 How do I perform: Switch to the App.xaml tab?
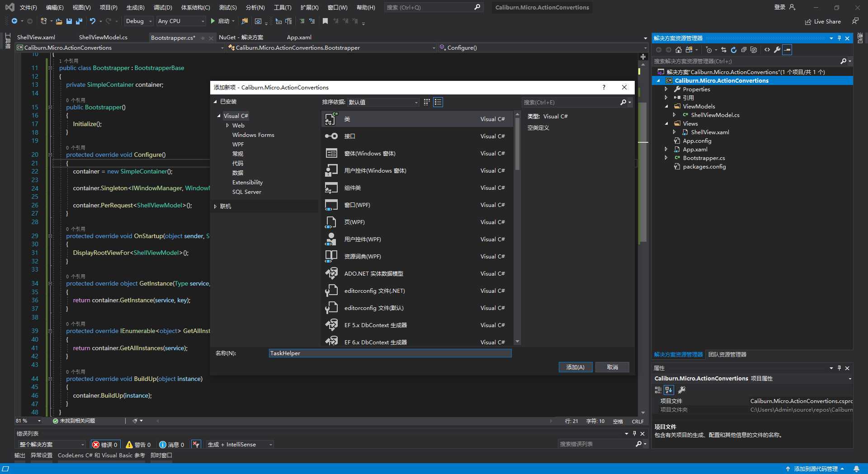299,38
